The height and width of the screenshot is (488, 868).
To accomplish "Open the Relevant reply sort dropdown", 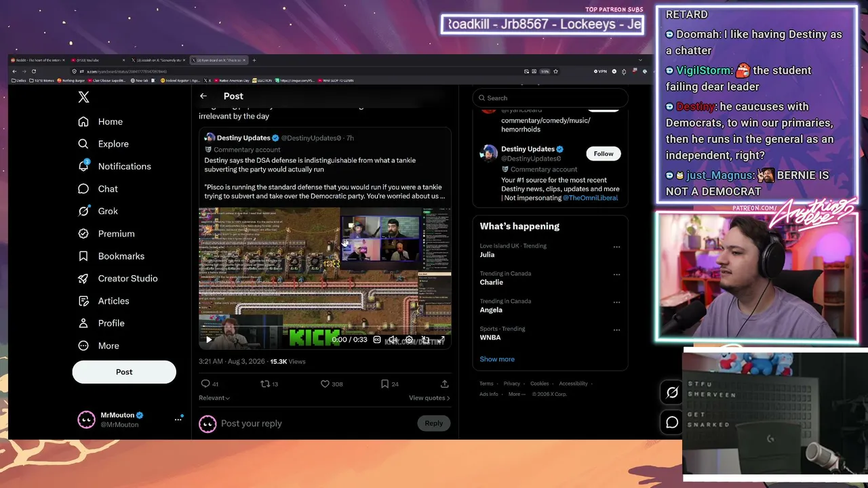I will click(214, 398).
